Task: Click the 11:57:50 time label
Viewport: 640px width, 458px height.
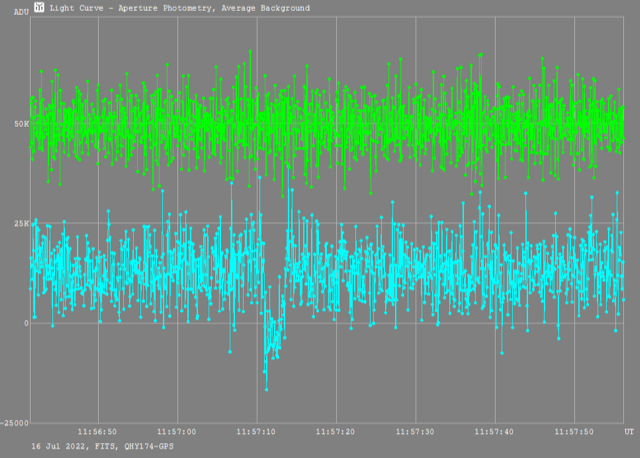Action: 574,432
